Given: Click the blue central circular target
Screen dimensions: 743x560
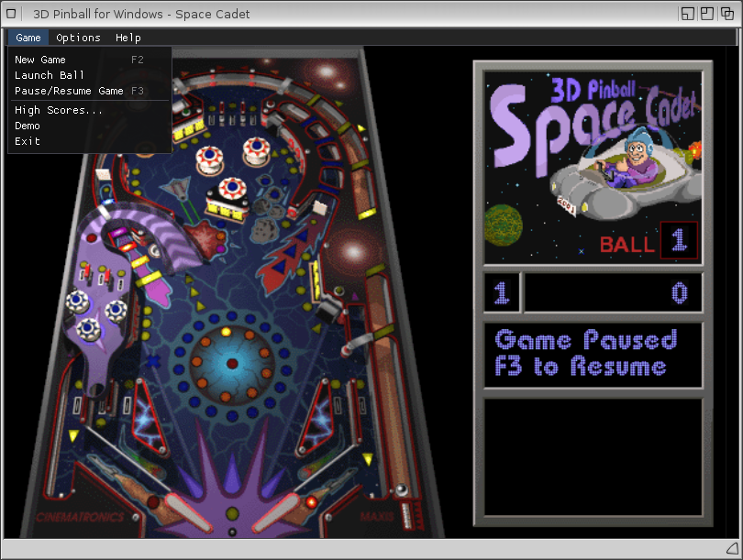Looking at the screenshot, I should pos(231,363).
